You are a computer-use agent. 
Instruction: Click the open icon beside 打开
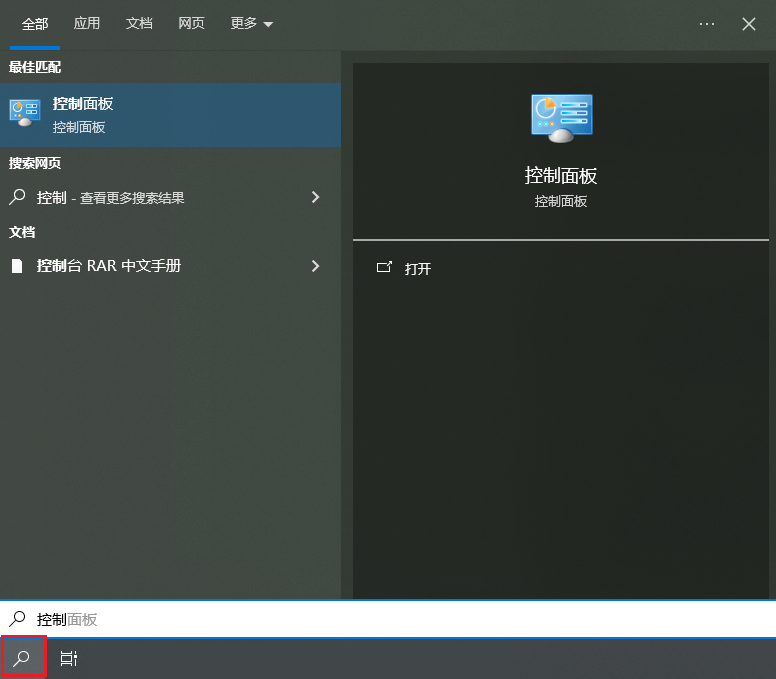point(384,268)
